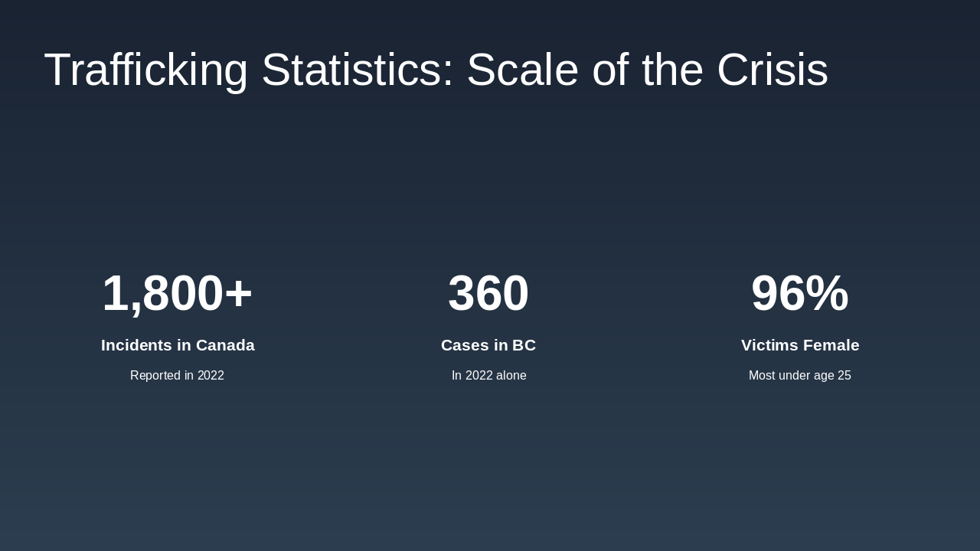The image size is (980, 551).
Task: Select the word 'Canada' in the first label
Action: pos(225,345)
